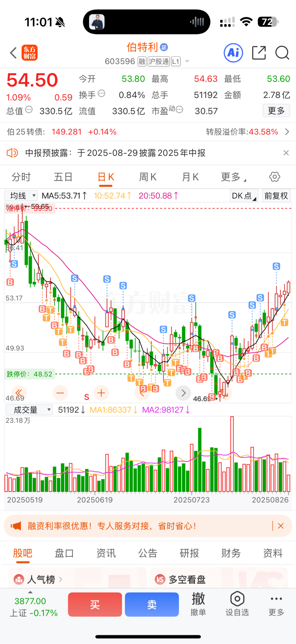Switch to the 盘口 tab

tap(64, 553)
